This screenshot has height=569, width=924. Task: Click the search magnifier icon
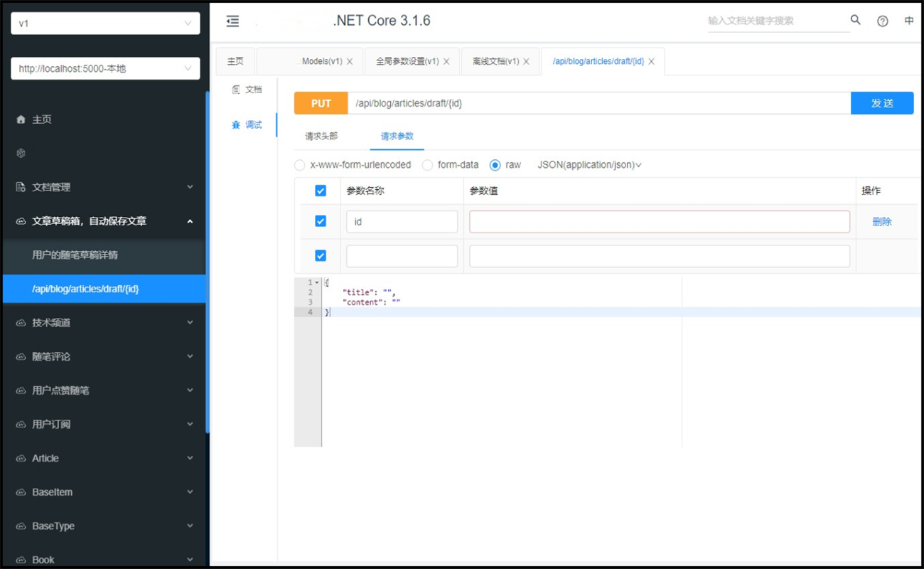point(856,20)
